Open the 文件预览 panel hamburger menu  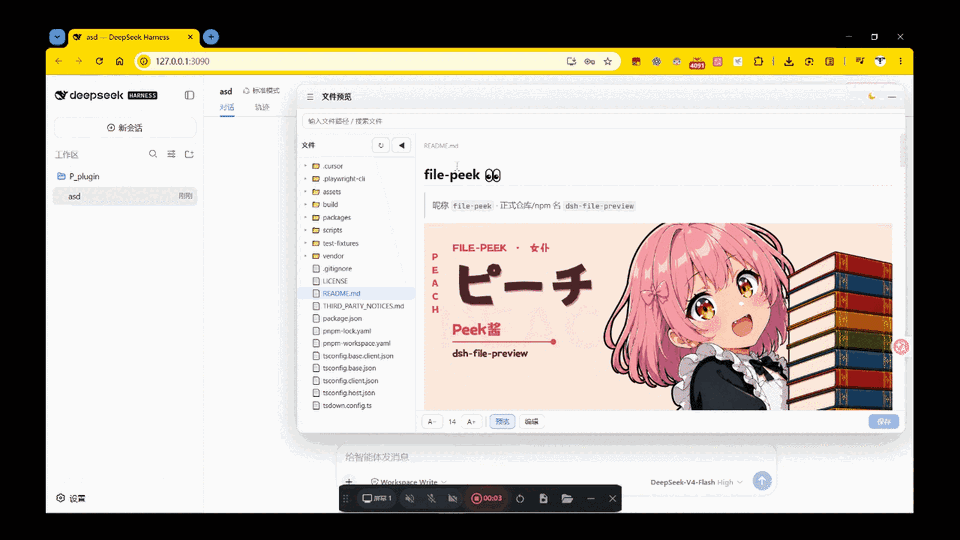coord(310,97)
